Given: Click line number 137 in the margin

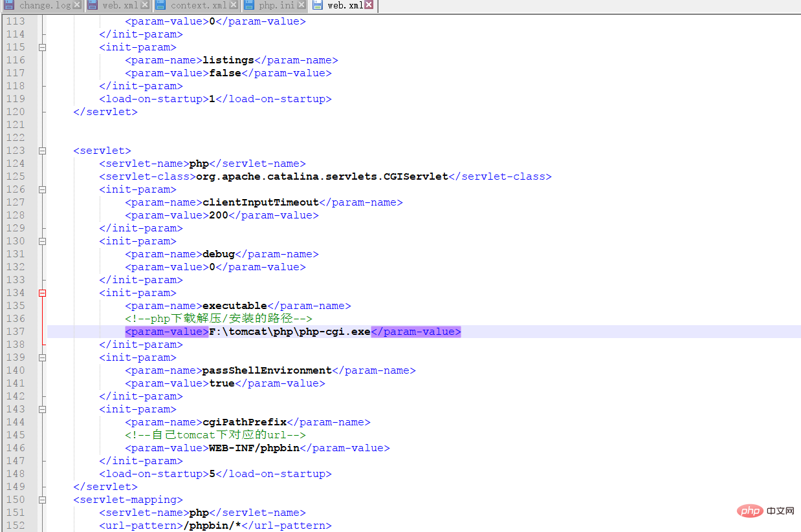Looking at the screenshot, I should [15, 332].
